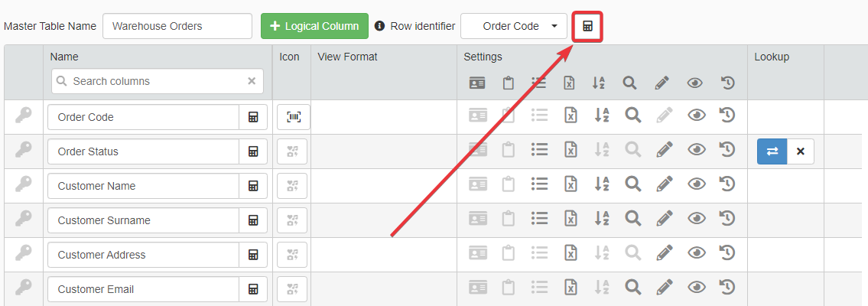Click the history icon in Customer Name row
The image size is (868, 306).
point(727,184)
